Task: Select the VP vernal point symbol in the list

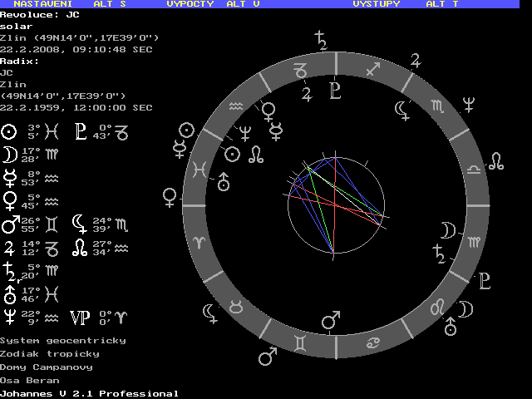Action: tap(80, 318)
